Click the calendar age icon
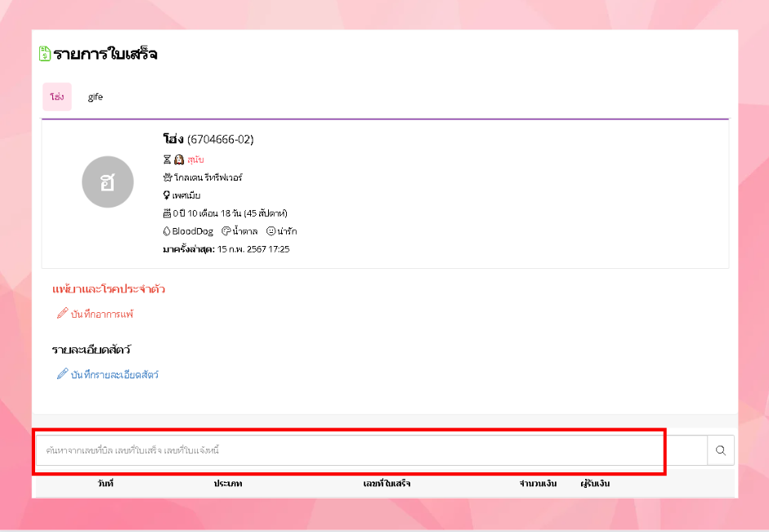Screen dimensions: 769x532 coord(168,213)
